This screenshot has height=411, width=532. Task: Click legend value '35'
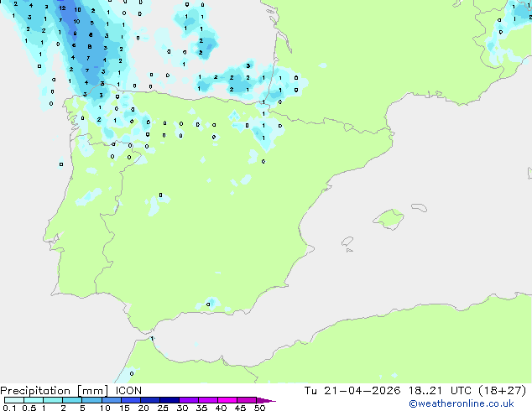(x=201, y=408)
